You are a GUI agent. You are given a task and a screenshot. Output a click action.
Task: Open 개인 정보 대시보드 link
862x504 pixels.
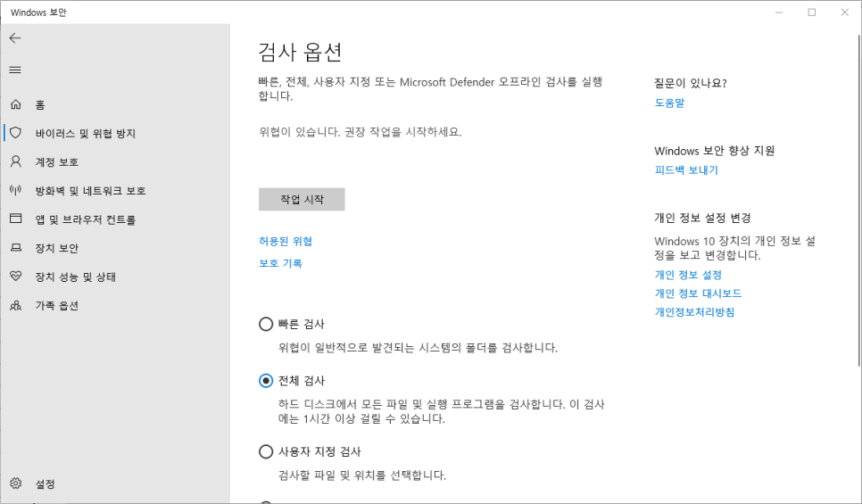[698, 293]
